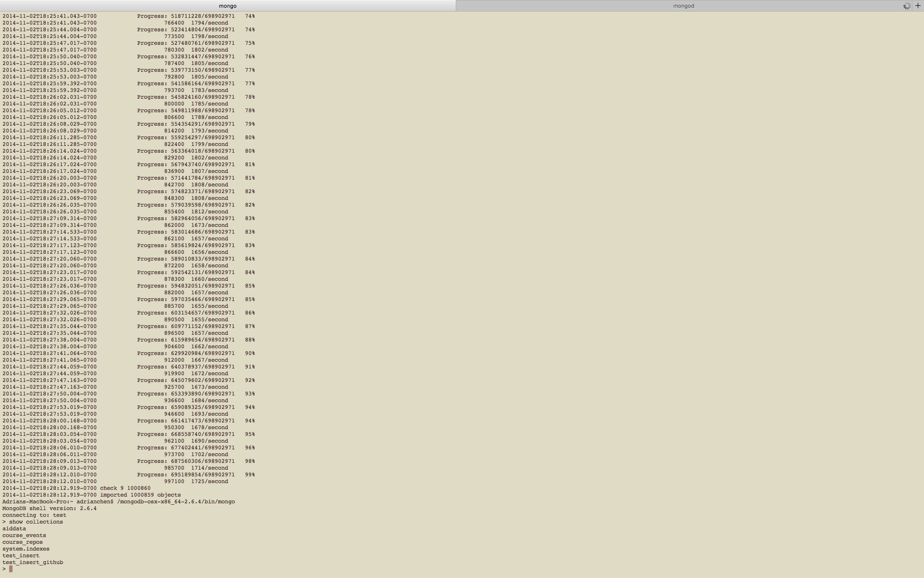
Task: Click the system.indexes collection entry
Action: coord(26,549)
